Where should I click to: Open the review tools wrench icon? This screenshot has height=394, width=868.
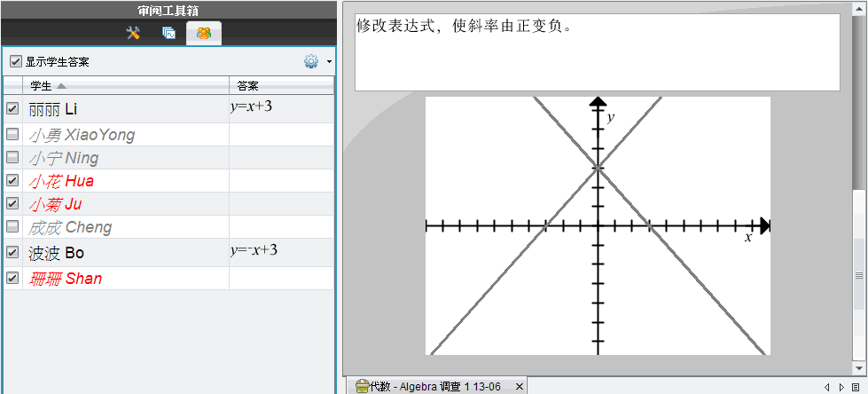tap(134, 34)
